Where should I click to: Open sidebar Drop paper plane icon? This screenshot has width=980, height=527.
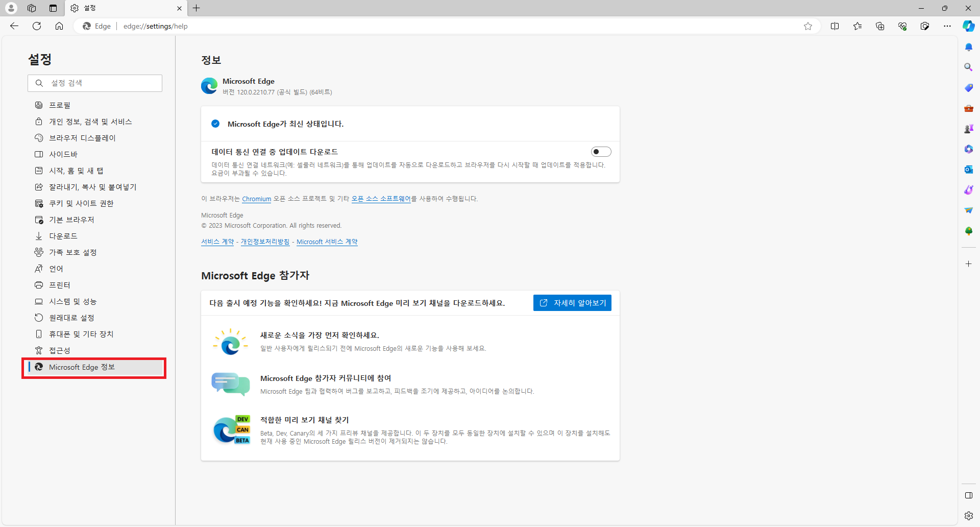969,210
